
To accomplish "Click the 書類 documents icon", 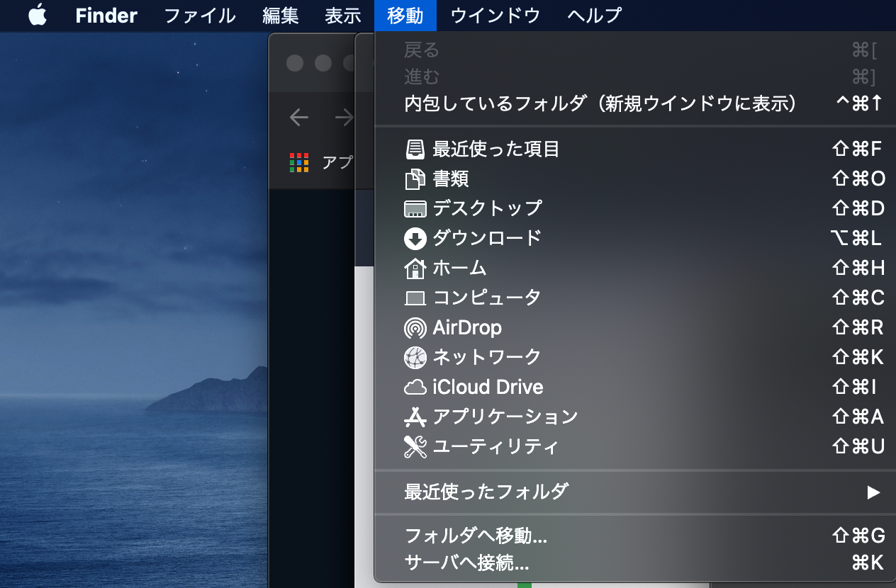I will (x=415, y=179).
